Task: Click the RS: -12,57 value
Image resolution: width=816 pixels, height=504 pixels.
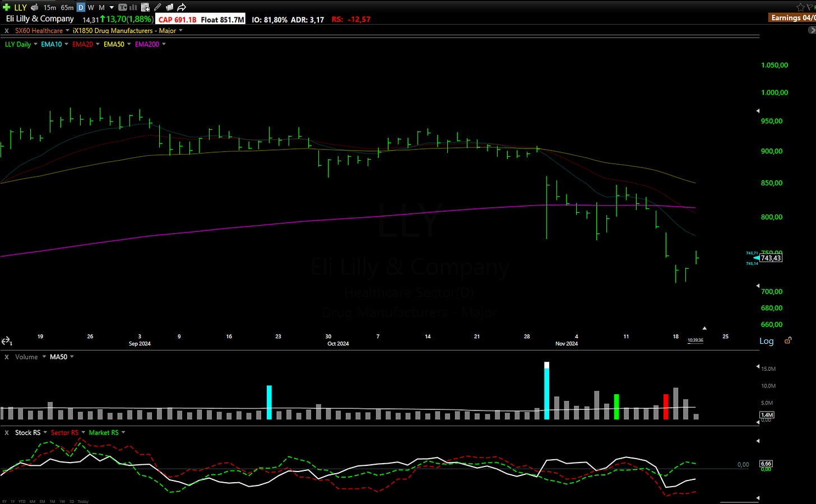Action: click(351, 20)
